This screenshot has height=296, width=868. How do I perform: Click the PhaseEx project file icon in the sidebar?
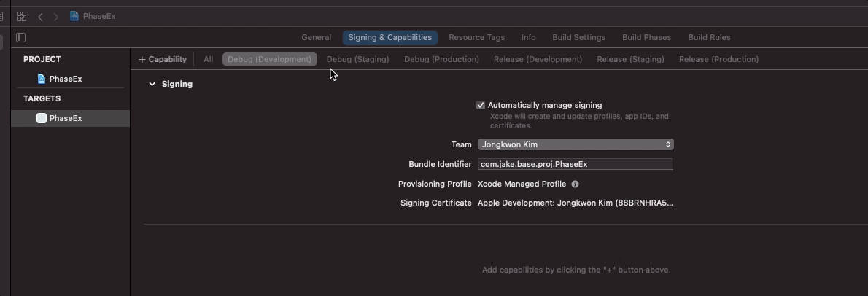click(42, 79)
